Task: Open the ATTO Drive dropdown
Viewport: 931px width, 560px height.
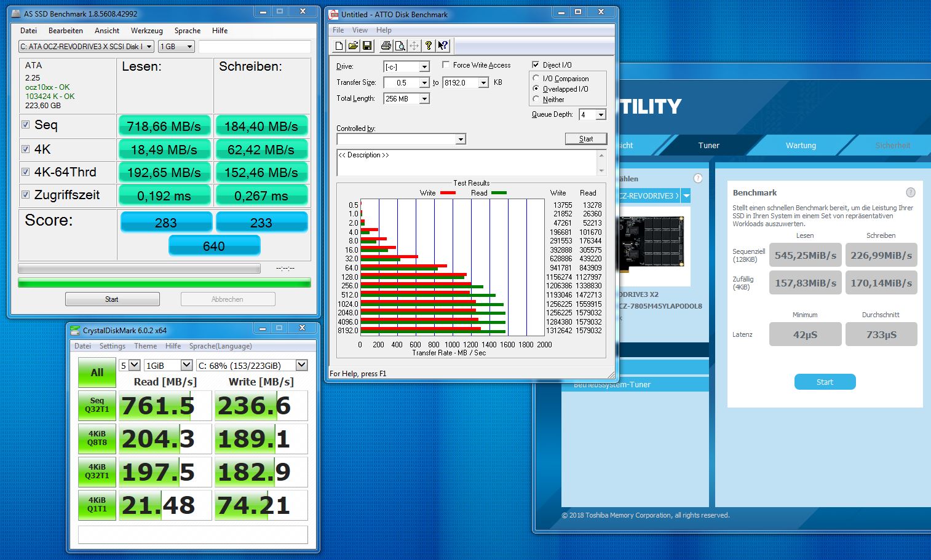Action: pyautogui.click(x=424, y=66)
